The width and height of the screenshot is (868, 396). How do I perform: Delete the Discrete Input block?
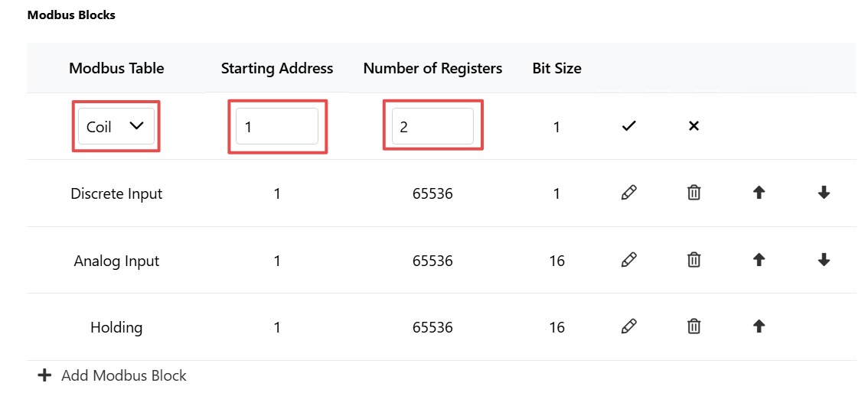pos(693,193)
